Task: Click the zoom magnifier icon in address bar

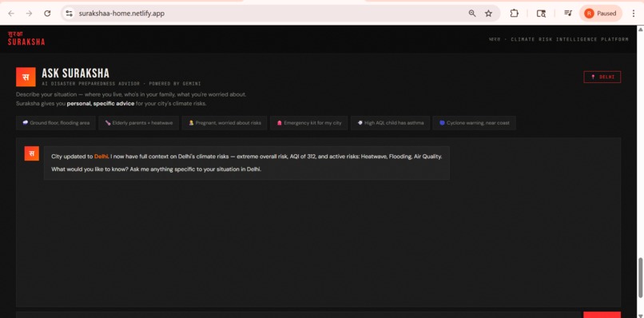Action: [x=472, y=13]
